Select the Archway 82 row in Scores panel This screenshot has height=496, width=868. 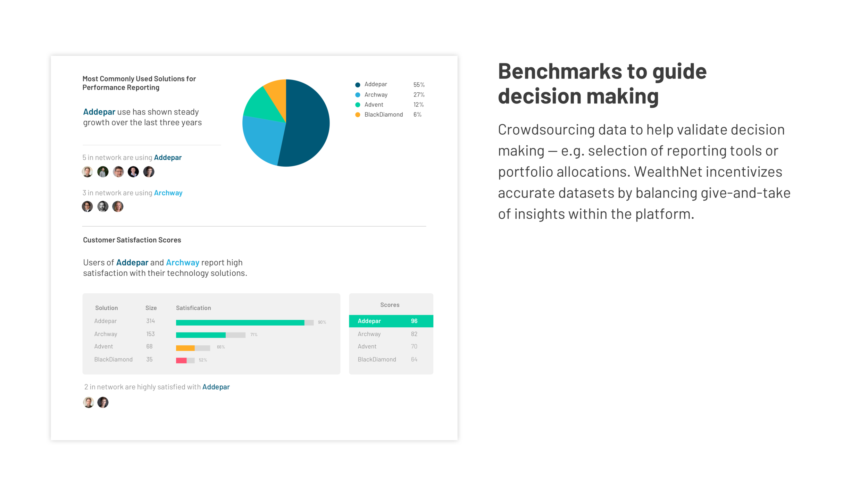click(391, 334)
